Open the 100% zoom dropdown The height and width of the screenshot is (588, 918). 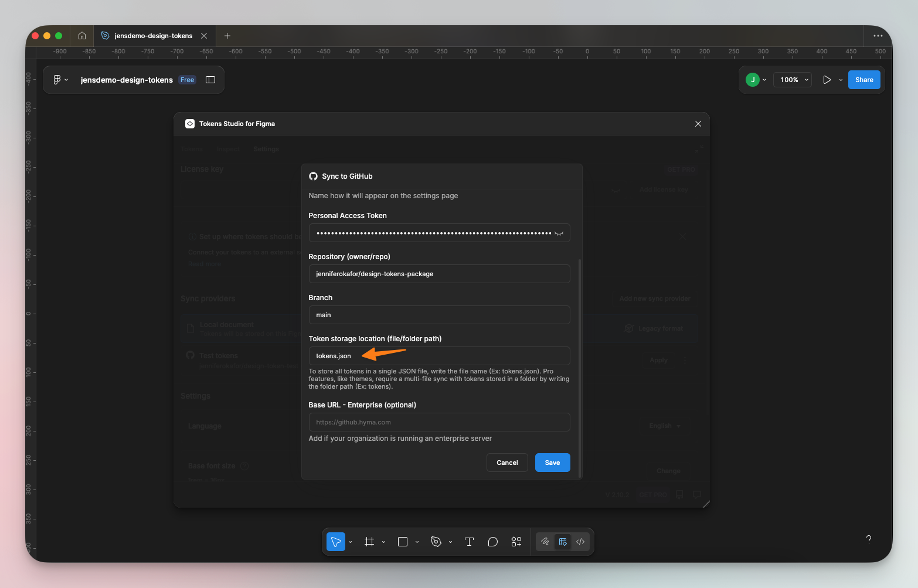point(793,80)
